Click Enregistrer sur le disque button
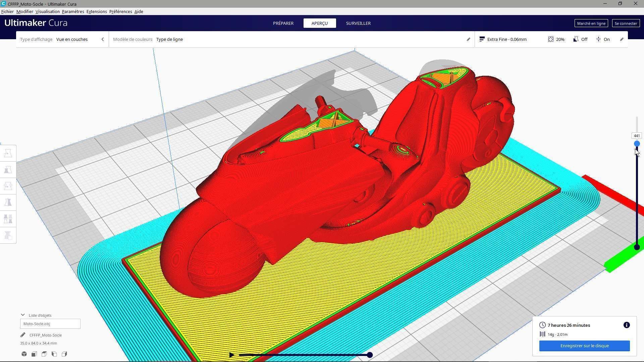The image size is (644, 362). [x=584, y=346]
